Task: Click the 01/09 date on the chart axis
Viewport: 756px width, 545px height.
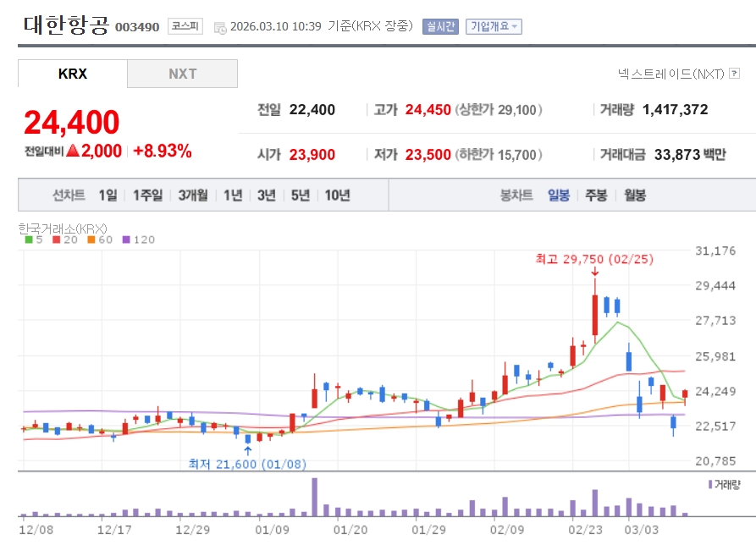Action: (x=272, y=530)
